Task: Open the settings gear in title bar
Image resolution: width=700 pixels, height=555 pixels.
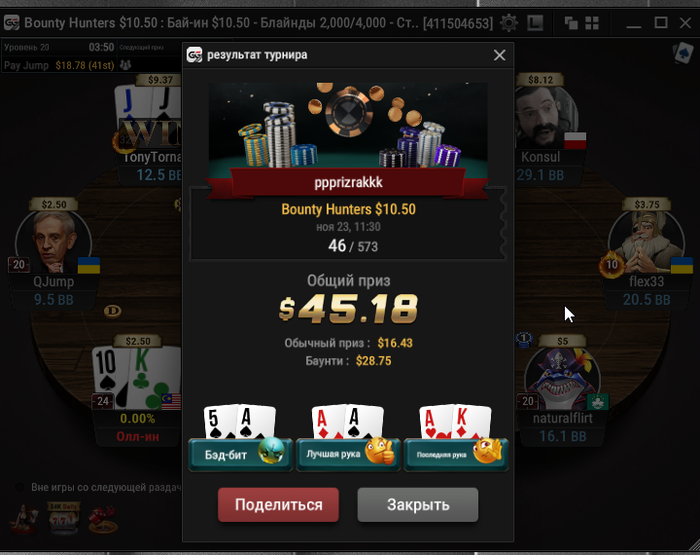Action: click(x=508, y=22)
